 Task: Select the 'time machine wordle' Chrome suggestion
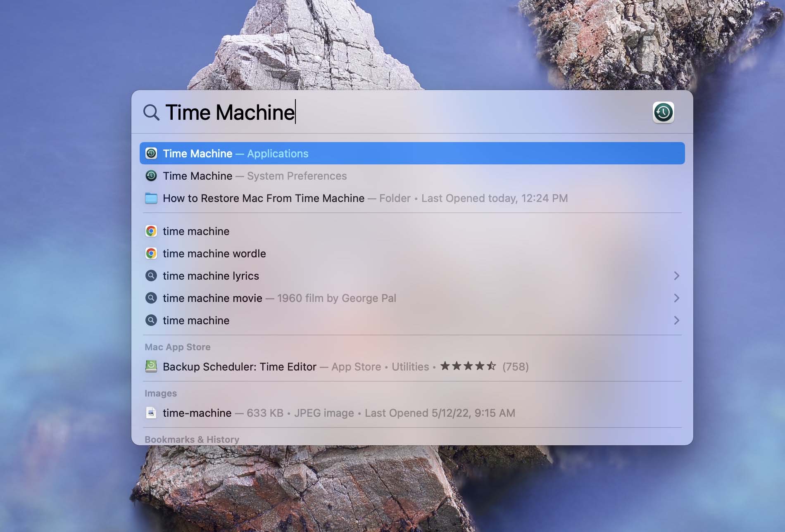tap(214, 254)
